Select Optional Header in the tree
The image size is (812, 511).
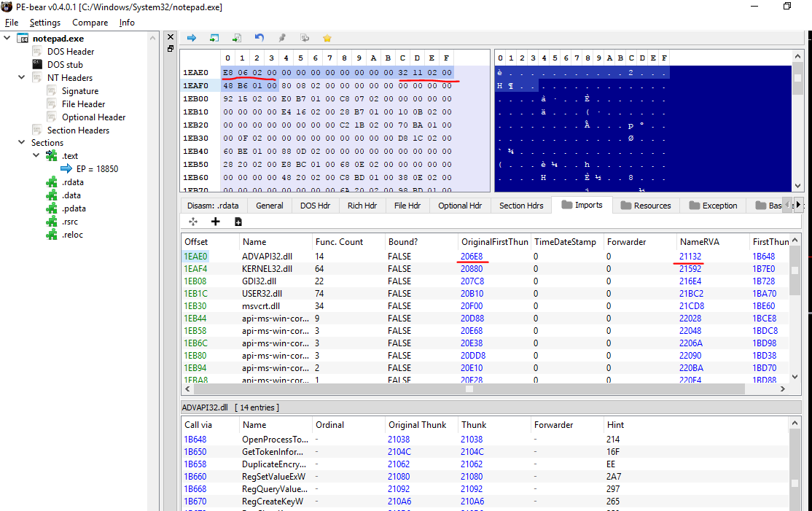click(x=93, y=117)
